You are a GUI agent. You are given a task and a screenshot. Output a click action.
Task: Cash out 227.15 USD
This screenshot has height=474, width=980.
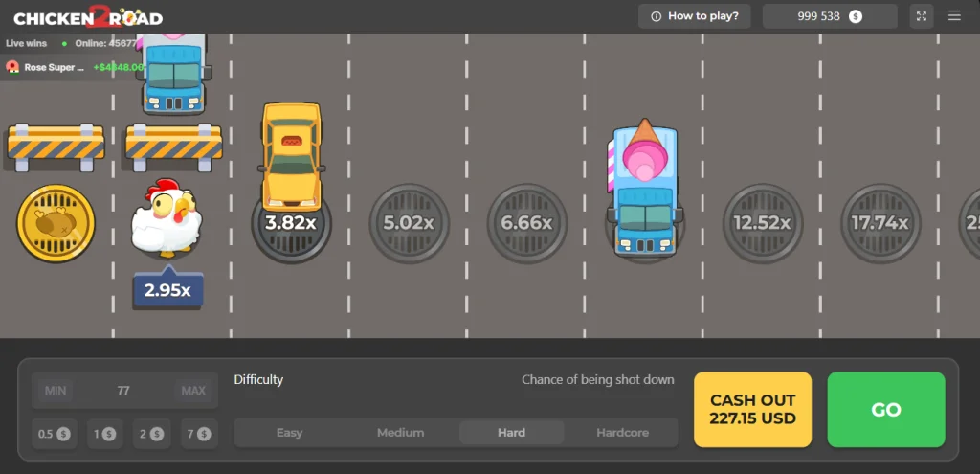[x=752, y=410]
